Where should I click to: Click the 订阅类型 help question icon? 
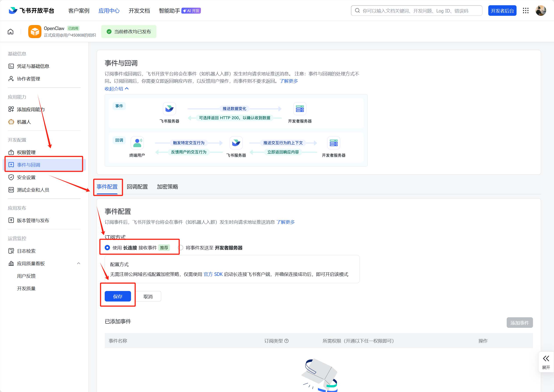(x=286, y=341)
